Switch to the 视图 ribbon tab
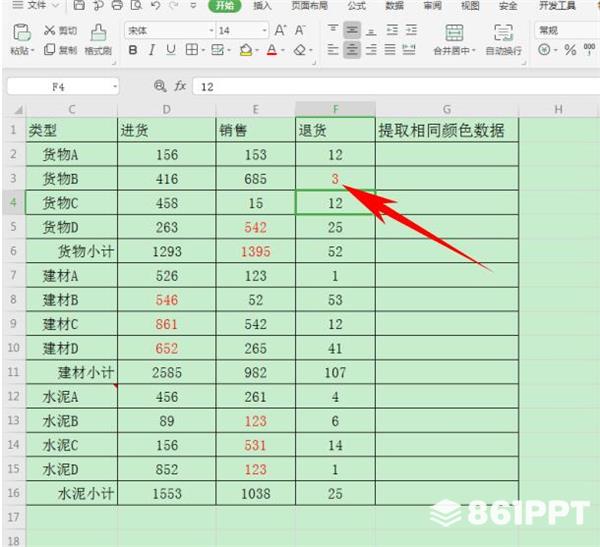The image size is (600, 547). point(470,5)
